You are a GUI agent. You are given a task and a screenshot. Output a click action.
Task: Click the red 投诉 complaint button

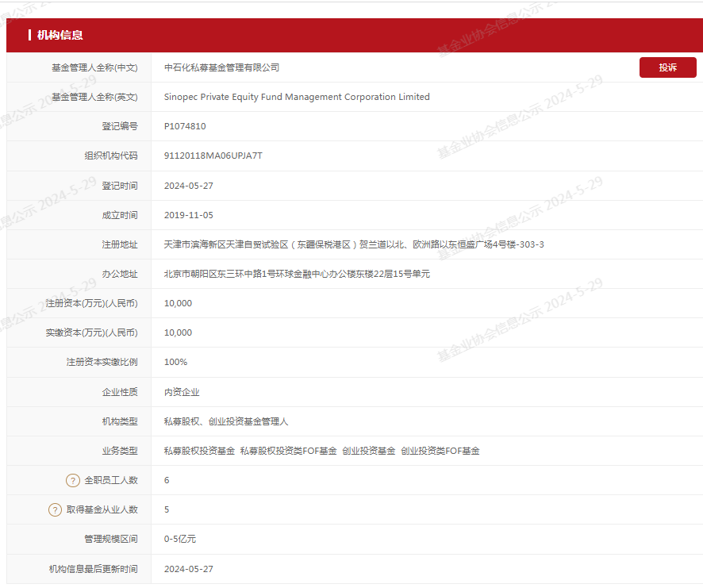[x=667, y=67]
